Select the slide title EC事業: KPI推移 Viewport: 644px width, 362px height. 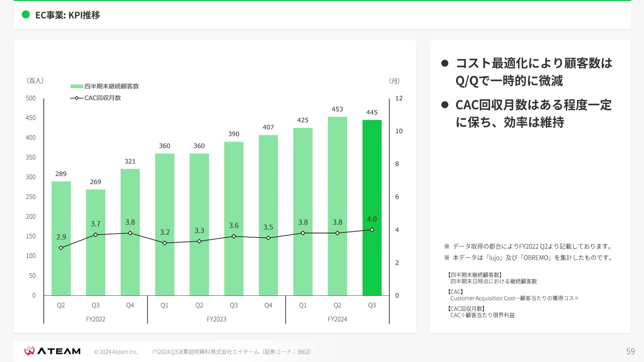click(68, 15)
